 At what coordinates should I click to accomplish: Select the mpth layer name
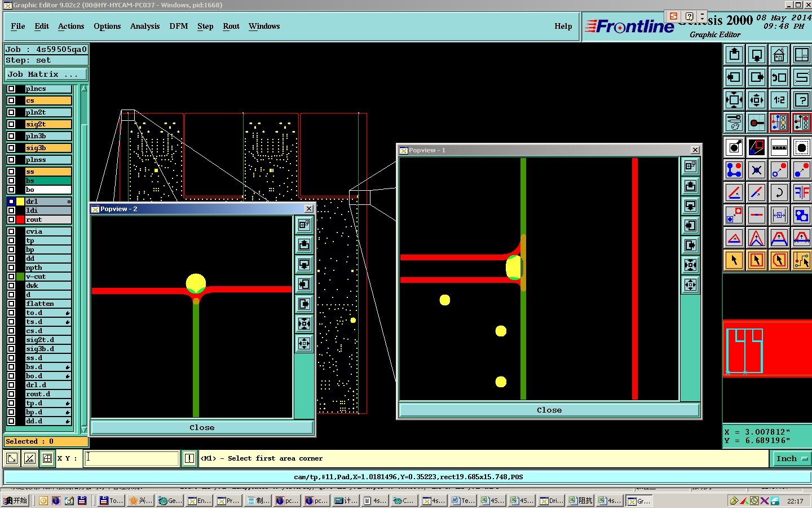pos(48,268)
